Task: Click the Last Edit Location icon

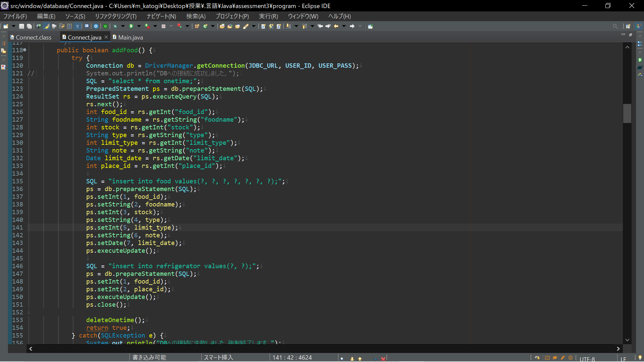Action: [x=320, y=26]
